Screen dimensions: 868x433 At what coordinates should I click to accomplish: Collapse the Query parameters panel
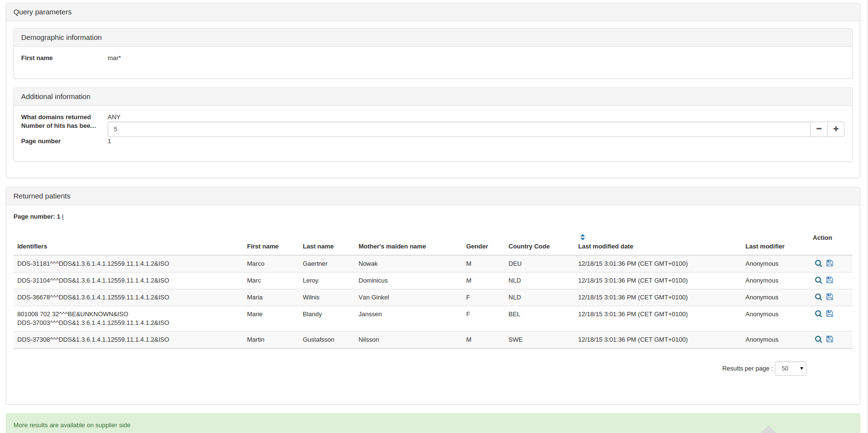tap(42, 12)
